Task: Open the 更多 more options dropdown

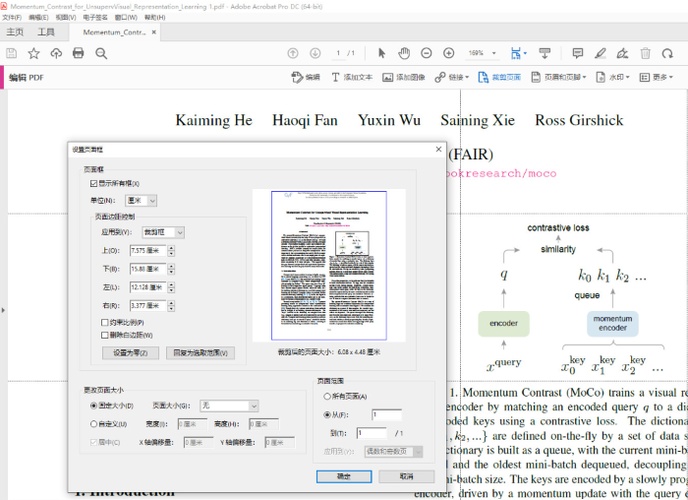Action: [x=656, y=78]
